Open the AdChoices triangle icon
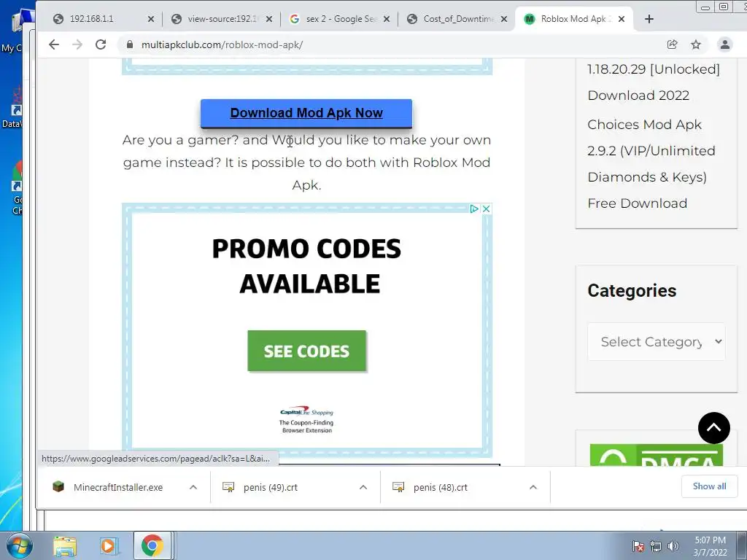 [x=474, y=209]
